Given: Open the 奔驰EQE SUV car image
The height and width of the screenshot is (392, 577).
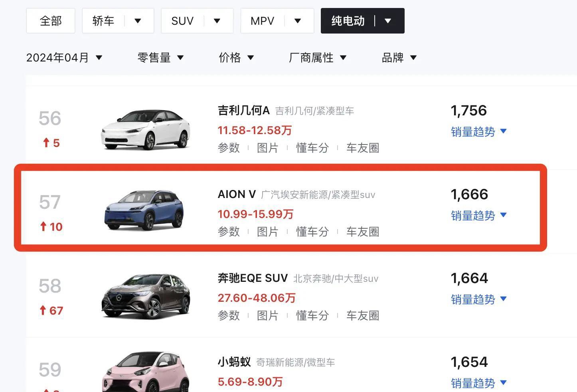Looking at the screenshot, I should (146, 296).
